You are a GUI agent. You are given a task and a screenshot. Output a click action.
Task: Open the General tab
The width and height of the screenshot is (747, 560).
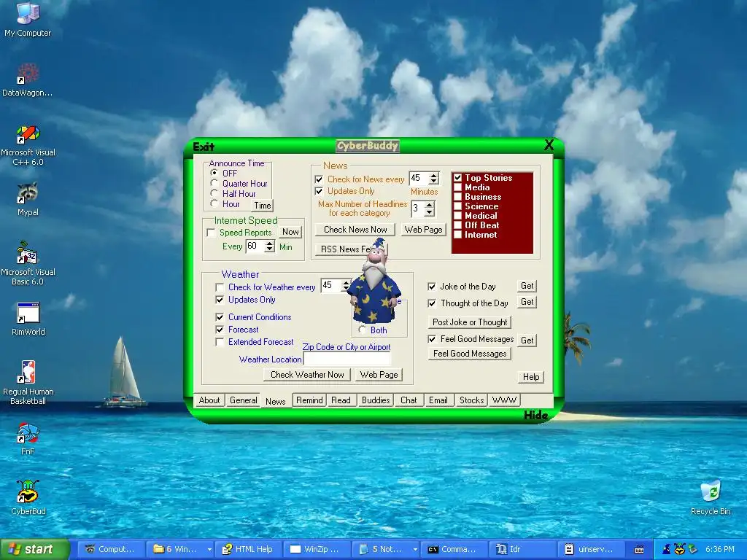tap(243, 400)
